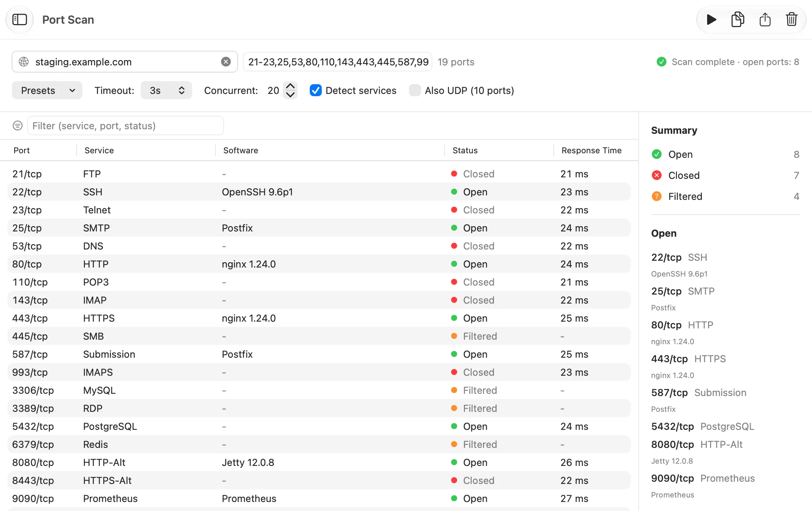Click the 19 ports count label
This screenshot has width=812, height=511.
tap(456, 62)
